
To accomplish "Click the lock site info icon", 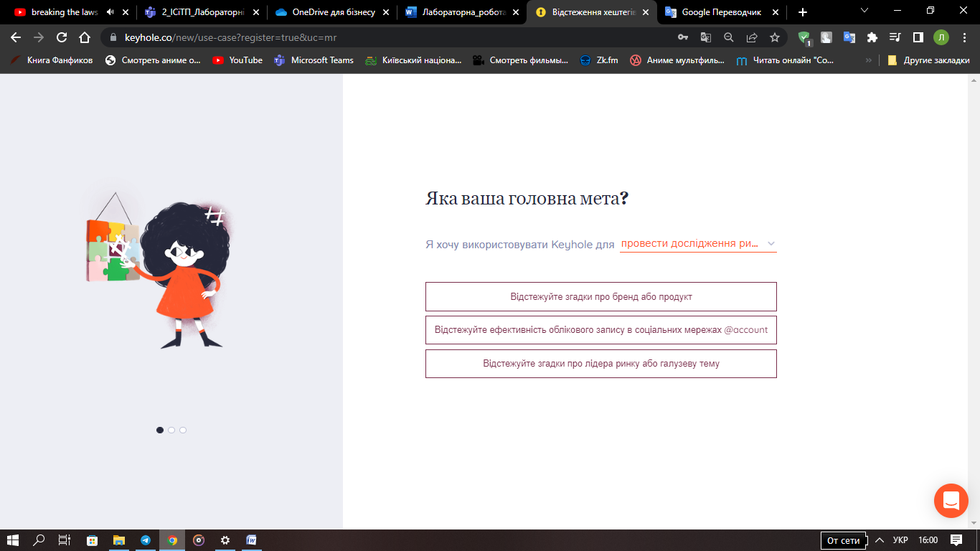I will tap(113, 37).
